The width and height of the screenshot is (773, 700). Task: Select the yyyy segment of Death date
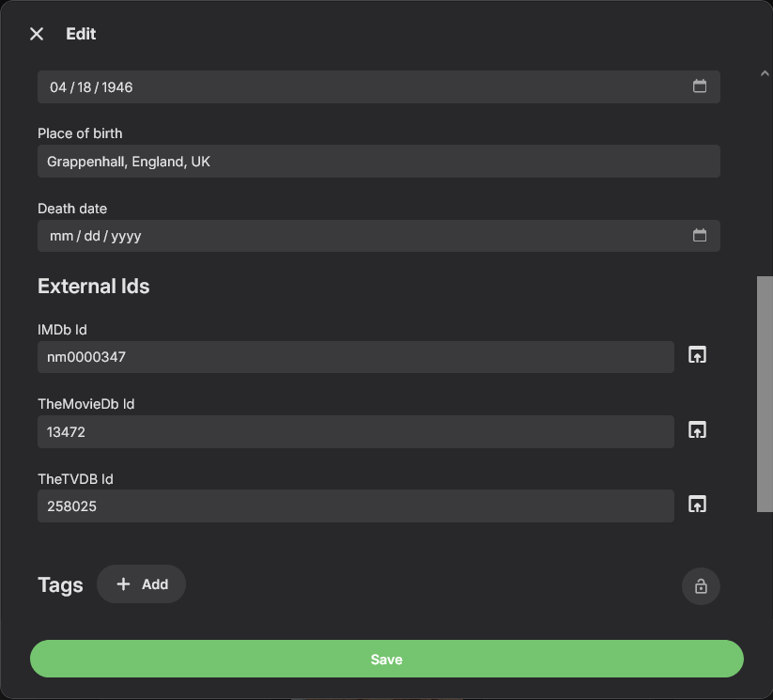(126, 237)
